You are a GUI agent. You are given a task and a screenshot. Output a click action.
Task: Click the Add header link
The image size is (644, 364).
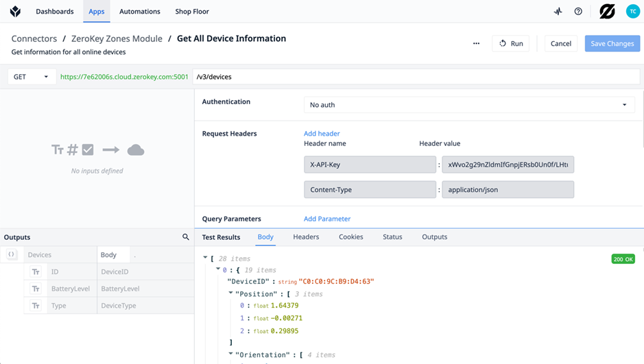[x=322, y=134]
